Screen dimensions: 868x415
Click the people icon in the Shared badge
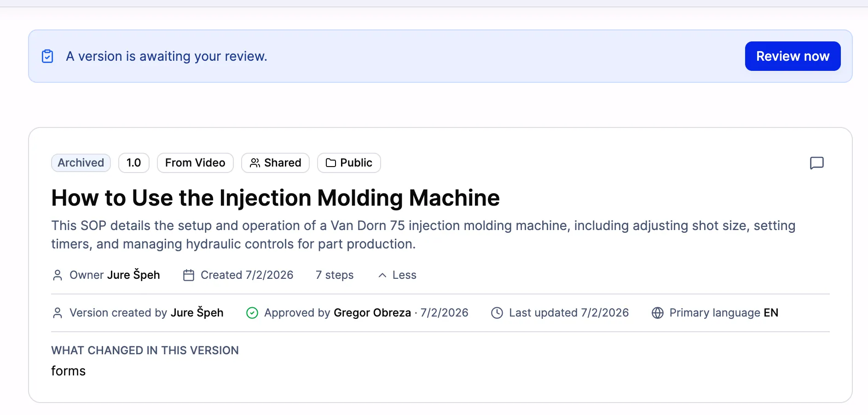[255, 163]
